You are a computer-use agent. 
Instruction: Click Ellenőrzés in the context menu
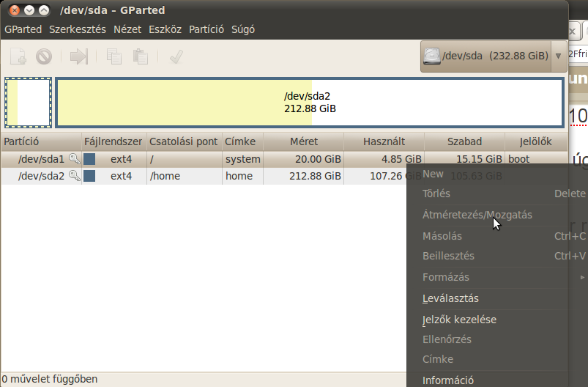(x=447, y=339)
